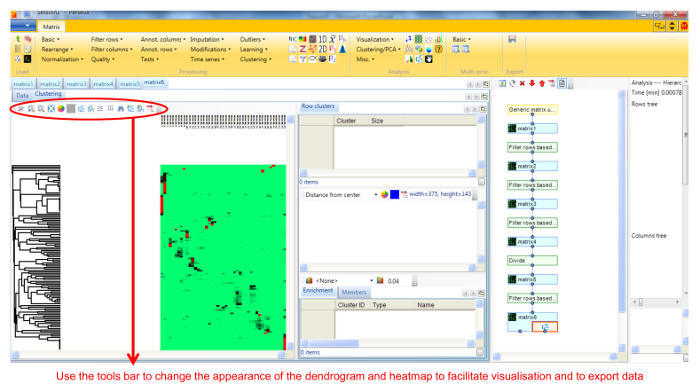
Task: Open the Filter rows dropdown menu
Action: coord(107,39)
